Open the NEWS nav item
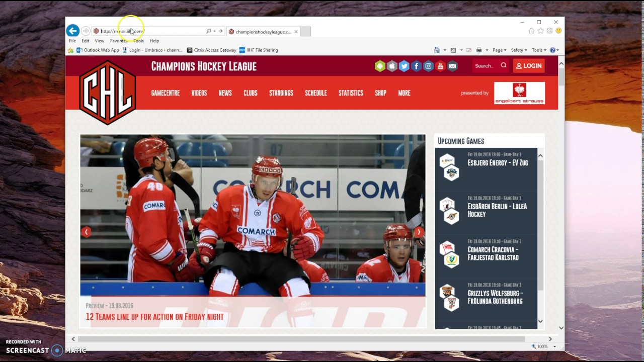This screenshot has height=362, width=644. pos(225,93)
